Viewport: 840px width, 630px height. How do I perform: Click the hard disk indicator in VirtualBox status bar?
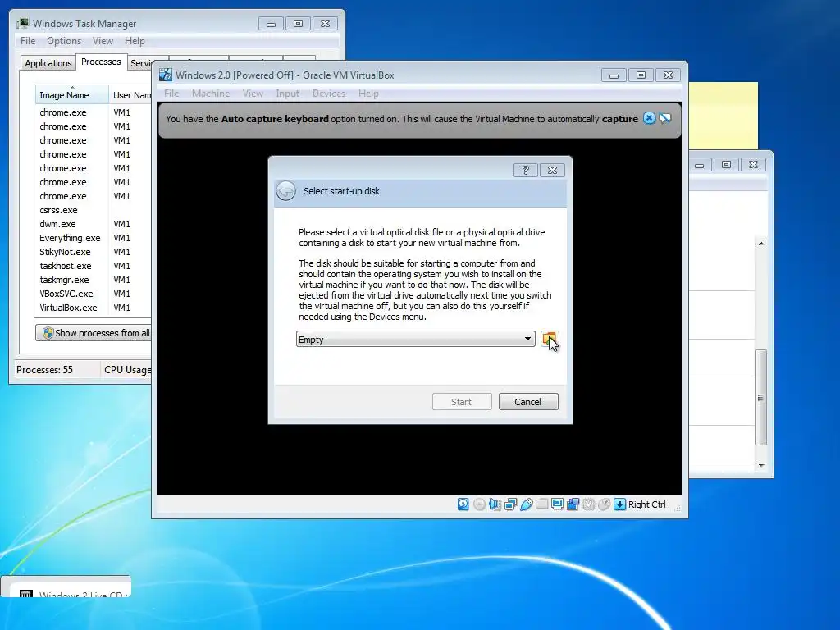(x=463, y=504)
